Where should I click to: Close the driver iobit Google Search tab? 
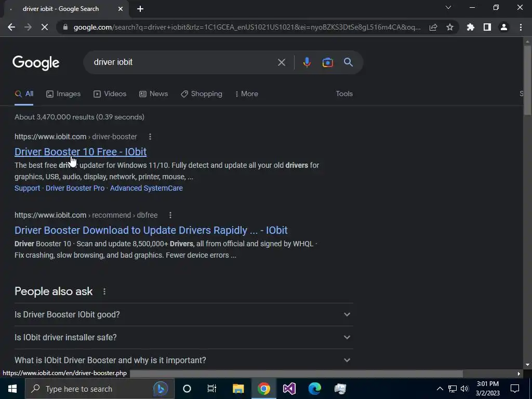click(x=121, y=9)
